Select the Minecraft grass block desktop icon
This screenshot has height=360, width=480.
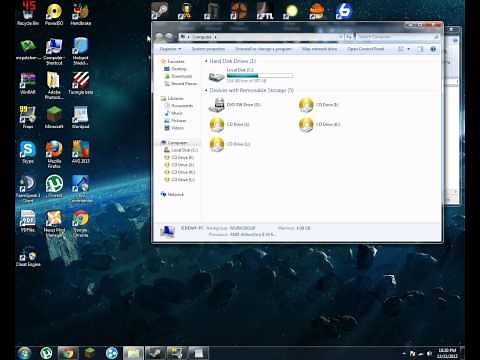click(x=54, y=117)
